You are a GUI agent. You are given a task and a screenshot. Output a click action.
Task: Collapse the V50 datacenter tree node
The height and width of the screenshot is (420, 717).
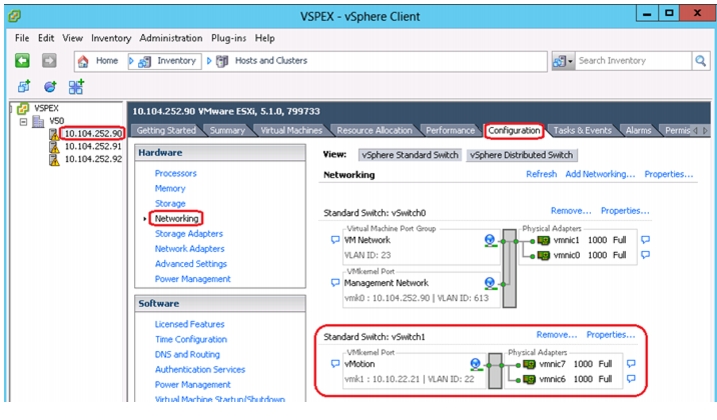click(23, 122)
